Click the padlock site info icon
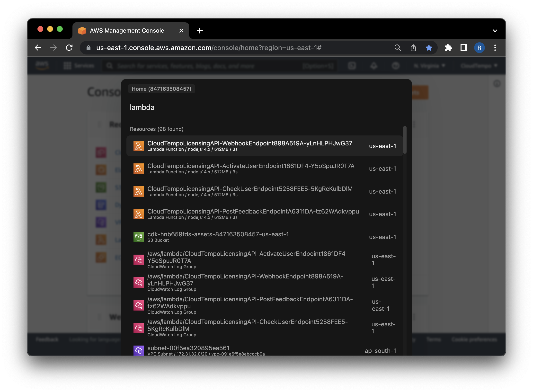 [x=89, y=48]
